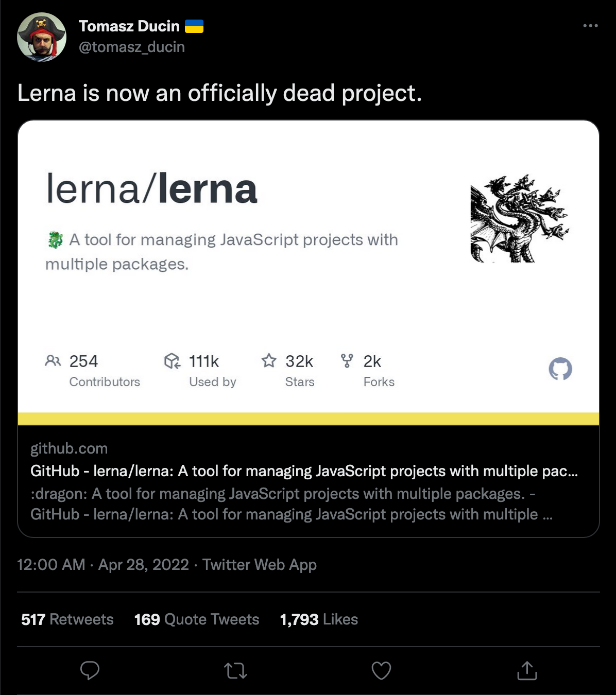Viewport: 616px width, 695px height.
Task: Open the share tweet icon
Action: tap(527, 670)
